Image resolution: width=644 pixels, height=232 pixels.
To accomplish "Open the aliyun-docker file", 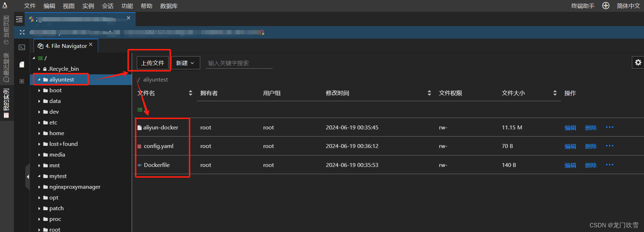I will click(x=161, y=127).
